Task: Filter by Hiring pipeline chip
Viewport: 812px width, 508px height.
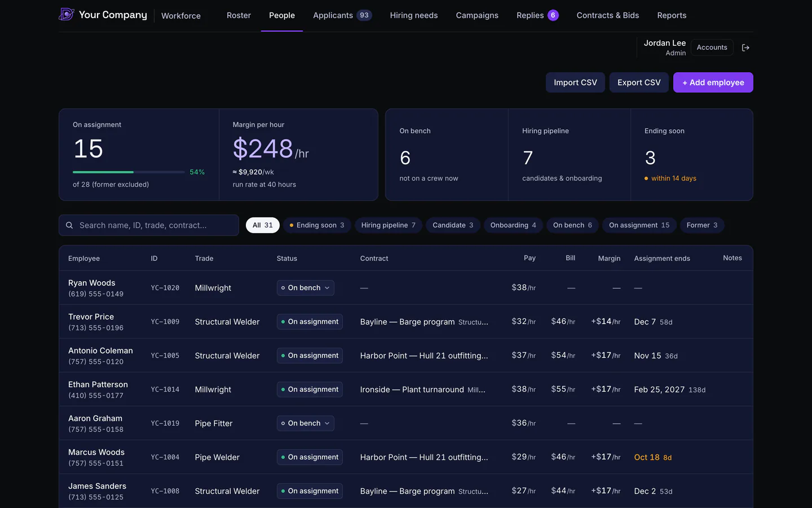Action: pos(389,225)
